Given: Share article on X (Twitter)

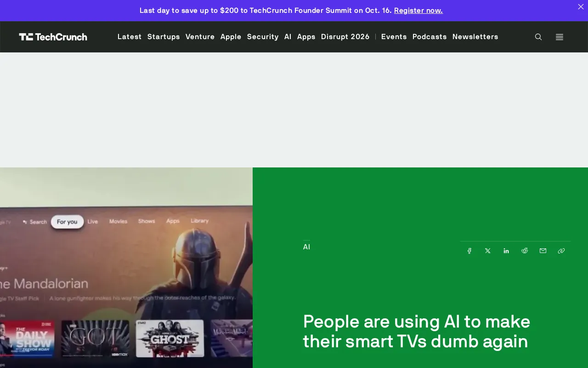Looking at the screenshot, I should coord(488,251).
